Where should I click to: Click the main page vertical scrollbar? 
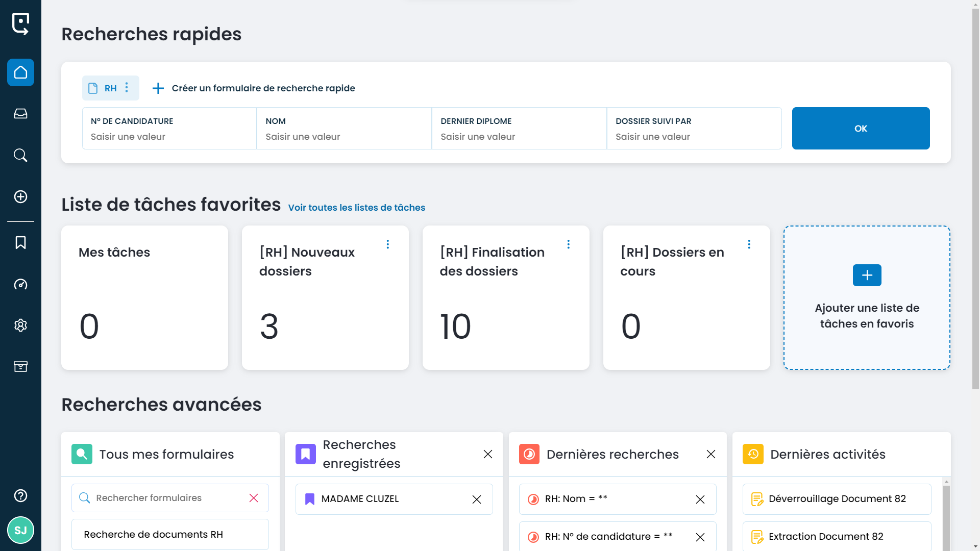[x=975, y=199]
